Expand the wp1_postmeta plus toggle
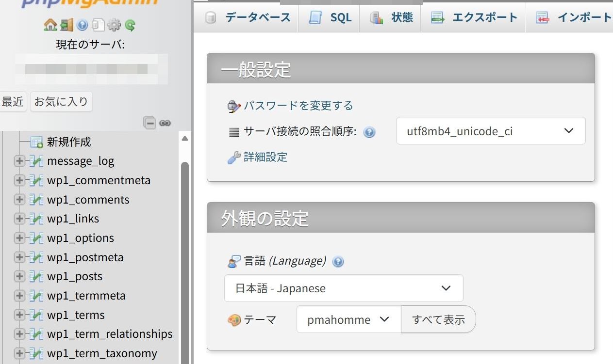This screenshot has height=364, width=613. tap(19, 257)
